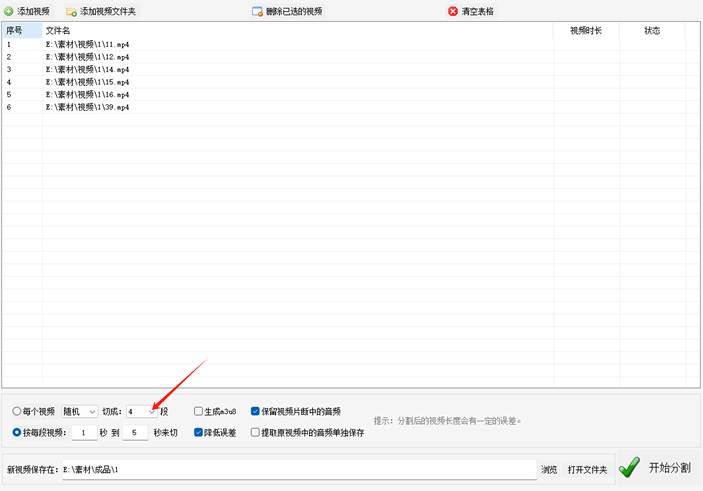Click the 清空表格 label
The width and height of the screenshot is (703, 491).
tap(477, 11)
